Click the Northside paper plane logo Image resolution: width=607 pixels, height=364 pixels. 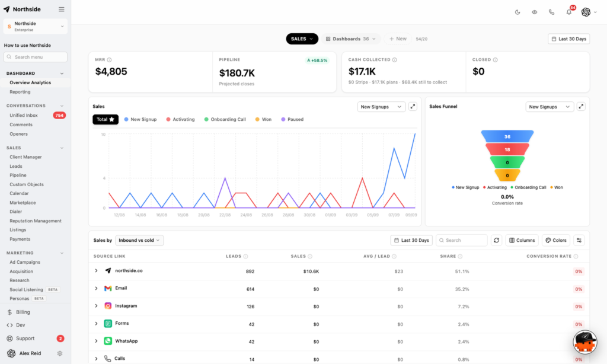coord(7,9)
